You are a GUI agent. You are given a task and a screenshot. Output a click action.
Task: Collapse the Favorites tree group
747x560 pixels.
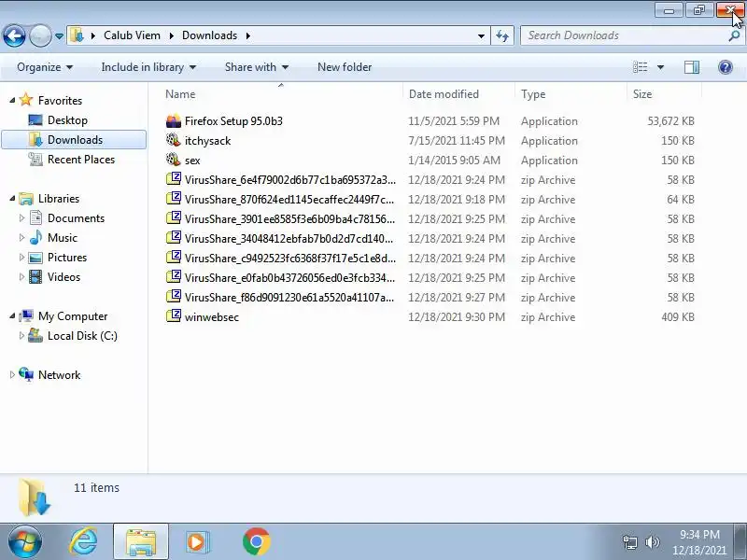point(12,100)
